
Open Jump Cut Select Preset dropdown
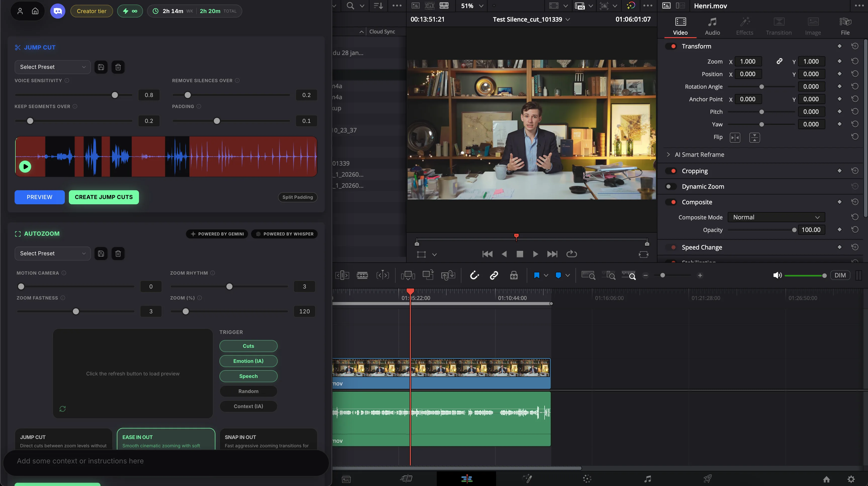pyautogui.click(x=53, y=67)
